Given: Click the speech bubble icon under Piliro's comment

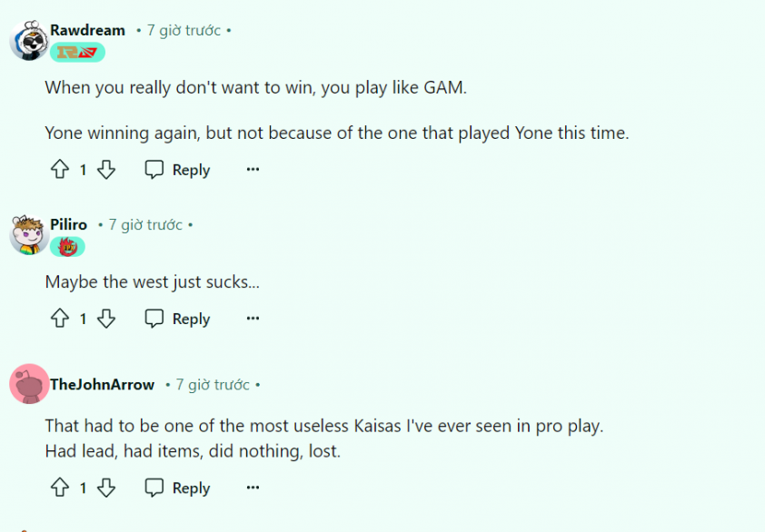Looking at the screenshot, I should coord(154,319).
